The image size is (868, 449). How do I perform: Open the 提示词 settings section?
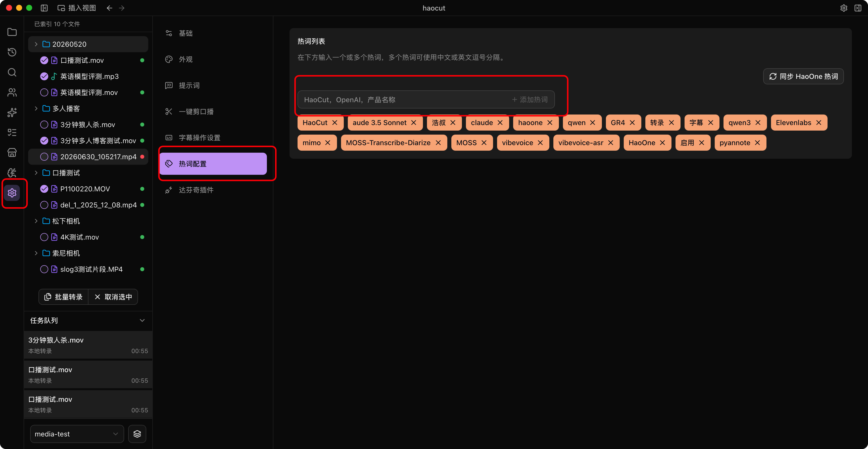tap(213, 86)
